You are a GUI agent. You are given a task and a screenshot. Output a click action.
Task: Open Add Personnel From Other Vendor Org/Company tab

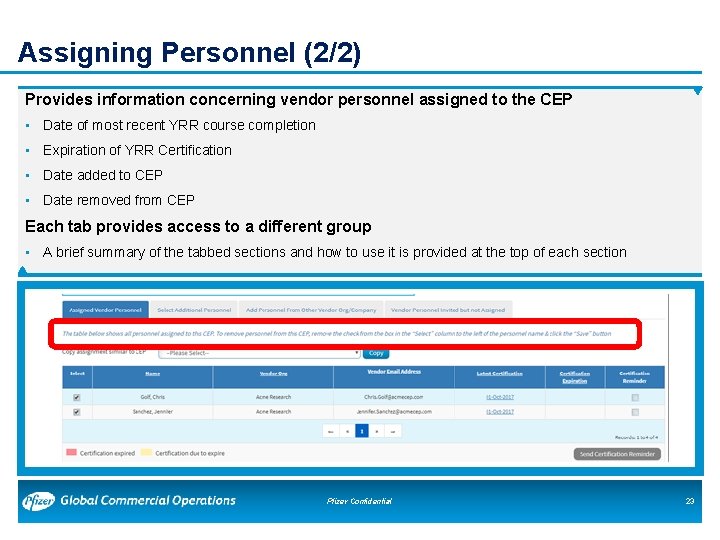point(311,309)
